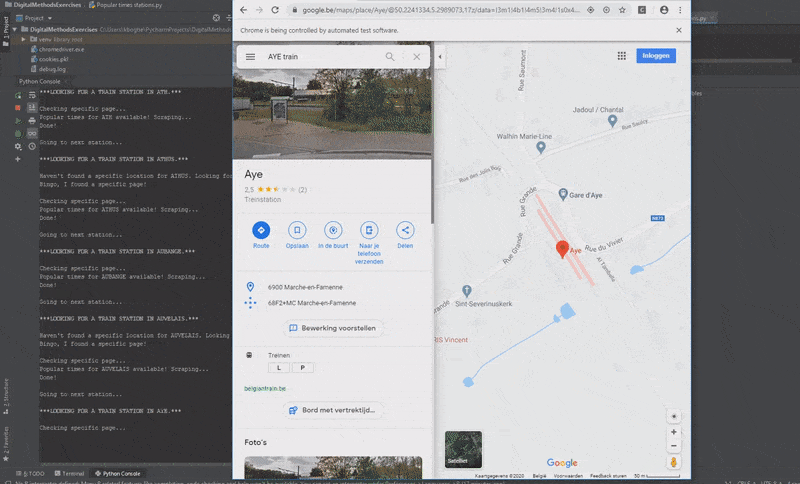This screenshot has width=800, height=484.
Task: Reload the Chrome page
Action: (x=275, y=10)
